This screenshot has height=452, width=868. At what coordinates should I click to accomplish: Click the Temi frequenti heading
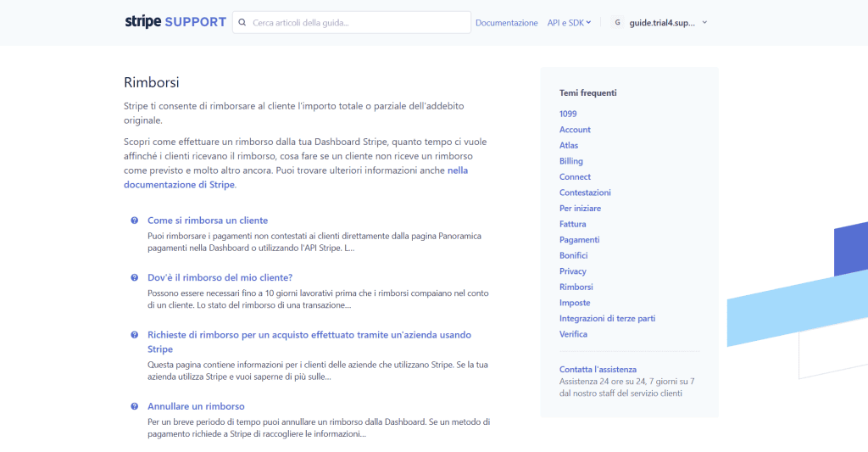(x=588, y=93)
